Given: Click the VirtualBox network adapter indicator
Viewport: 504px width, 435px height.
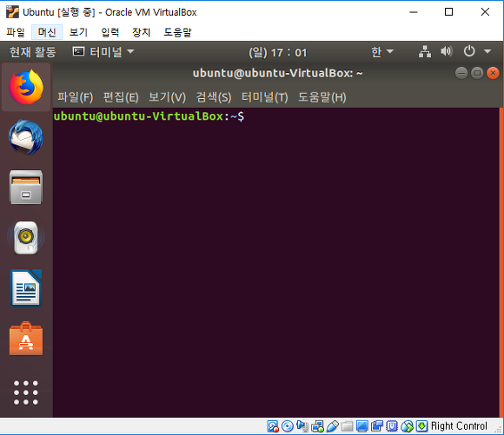Looking at the screenshot, I should pyautogui.click(x=317, y=426).
